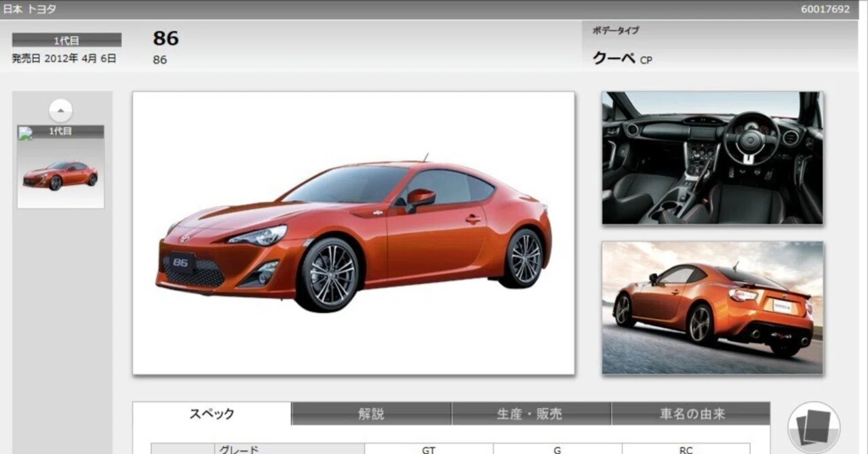Click the 発売日 2012年 4月 6日 text

click(64, 58)
